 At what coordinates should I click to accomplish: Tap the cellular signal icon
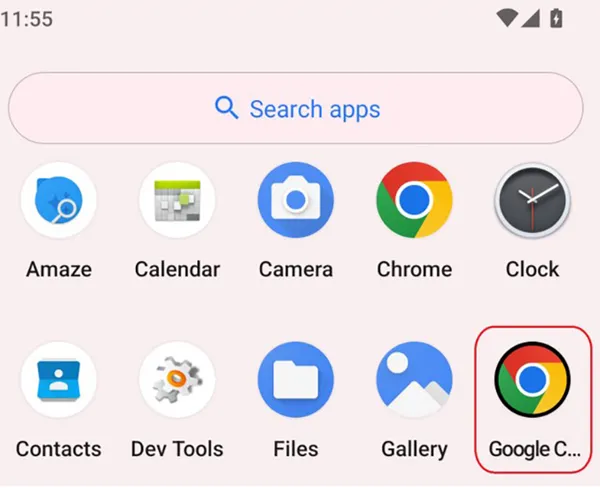[x=531, y=18]
